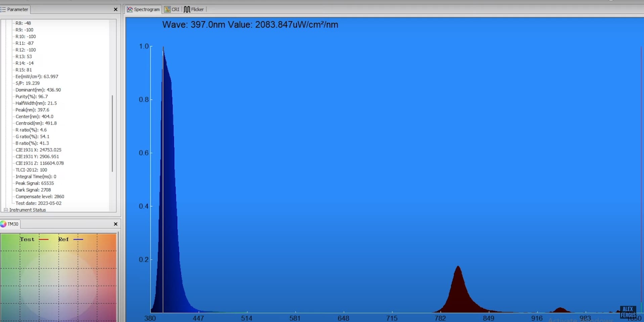The height and width of the screenshot is (322, 644).
Task: Select the 'HalfWidth(nm): 21.5' row
Action: point(36,103)
